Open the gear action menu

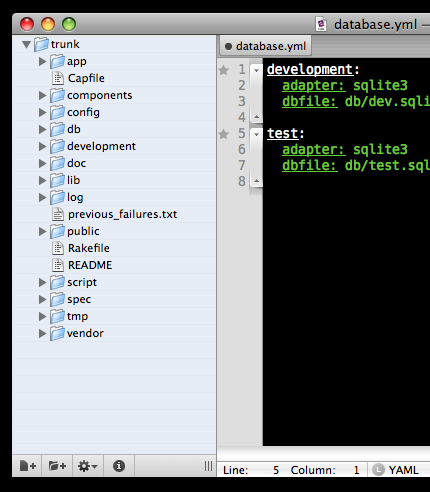(x=88, y=466)
